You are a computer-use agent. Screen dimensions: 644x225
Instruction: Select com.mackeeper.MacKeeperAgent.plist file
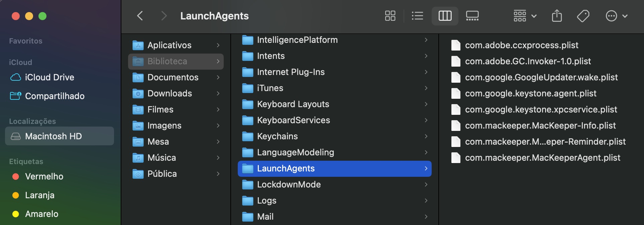point(542,158)
